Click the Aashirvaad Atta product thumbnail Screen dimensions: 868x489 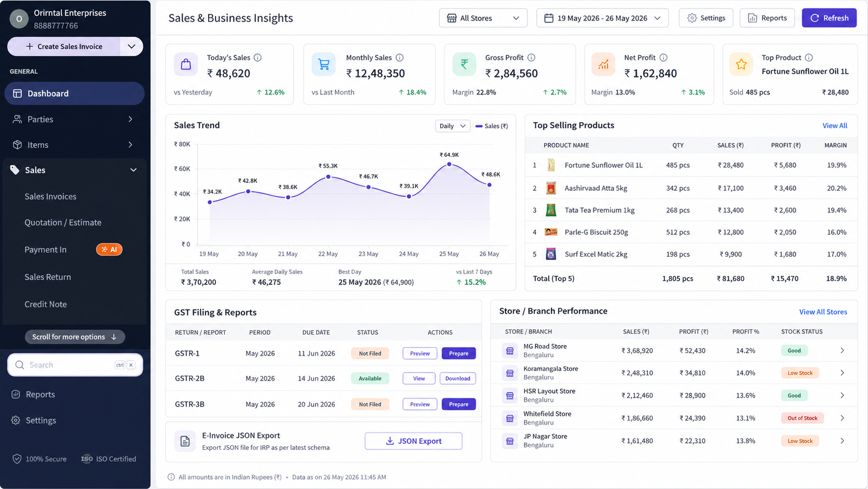(x=551, y=188)
